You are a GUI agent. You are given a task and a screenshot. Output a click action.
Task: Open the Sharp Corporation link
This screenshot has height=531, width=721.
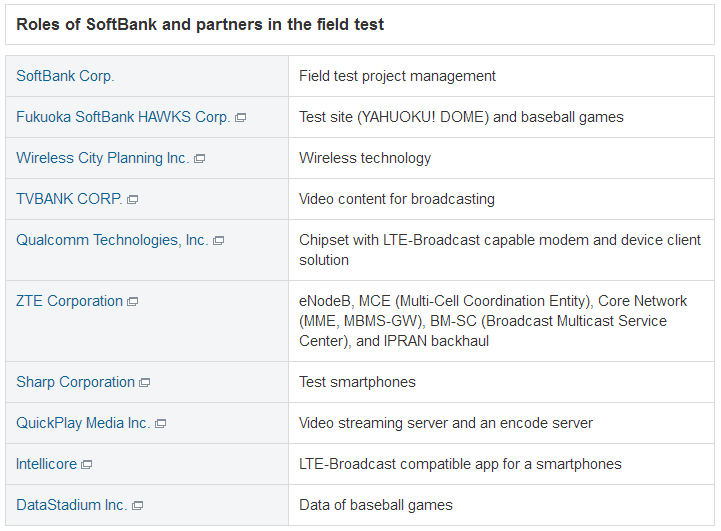point(75,382)
